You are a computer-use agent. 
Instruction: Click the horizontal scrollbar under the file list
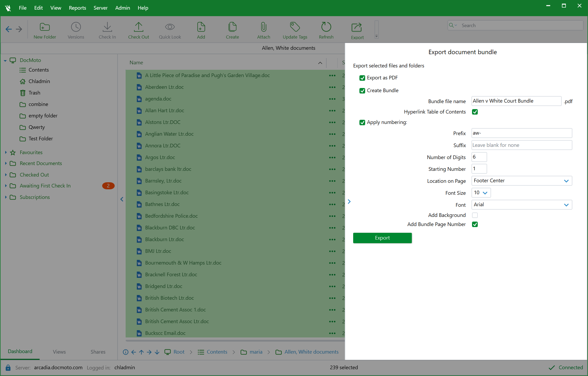click(235, 340)
